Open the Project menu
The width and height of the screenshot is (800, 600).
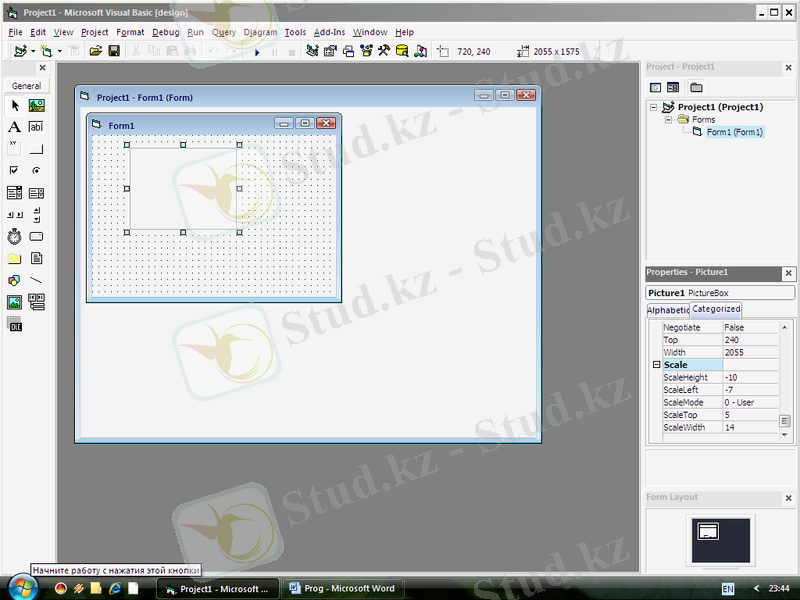94,32
